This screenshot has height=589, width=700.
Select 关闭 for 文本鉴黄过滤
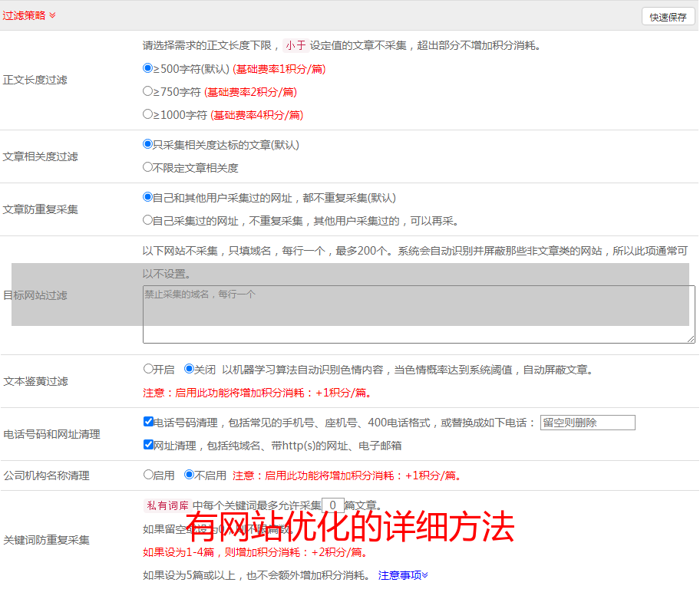(190, 369)
